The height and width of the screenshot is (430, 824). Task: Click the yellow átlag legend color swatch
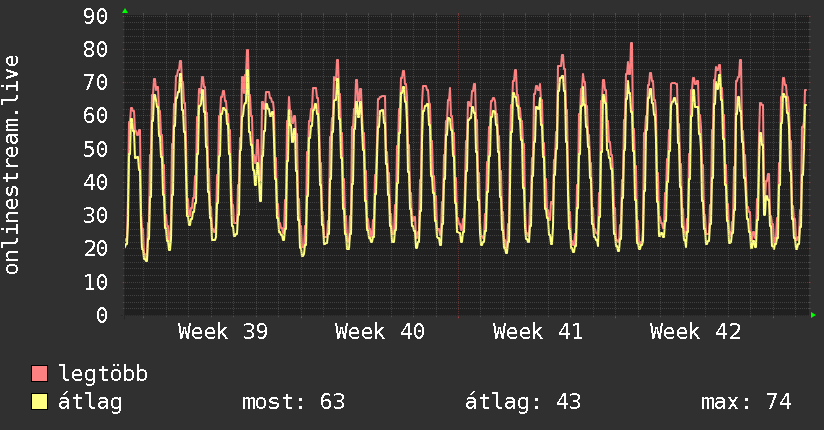click(39, 402)
